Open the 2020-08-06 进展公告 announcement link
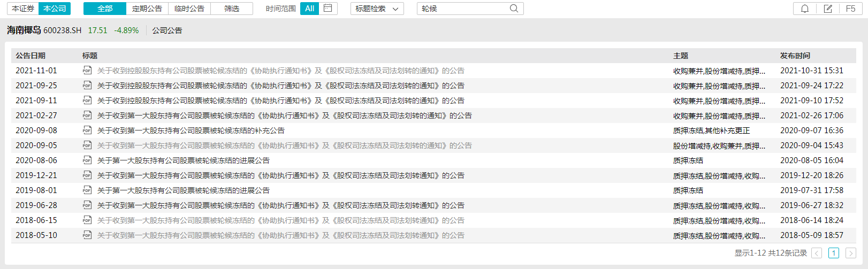868x269 pixels. pos(183,160)
